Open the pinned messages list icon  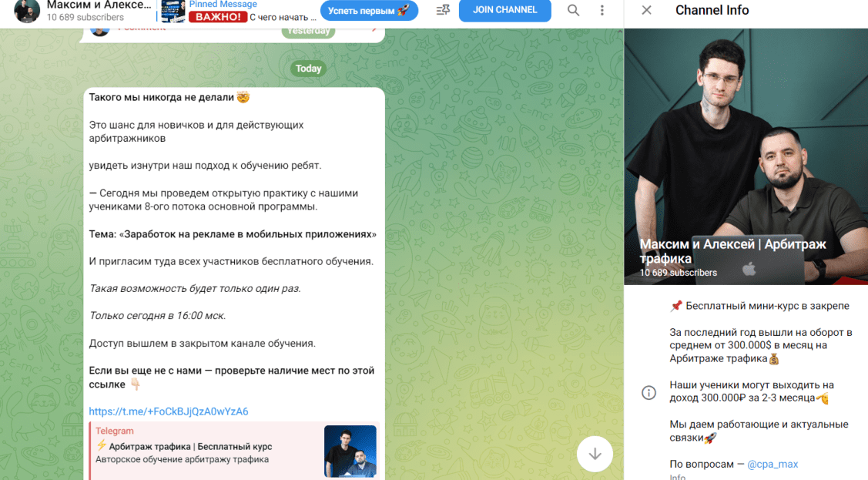[443, 11]
